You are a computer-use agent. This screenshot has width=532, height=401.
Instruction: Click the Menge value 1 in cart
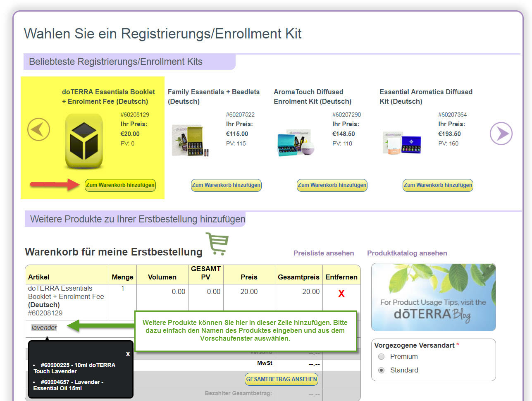[122, 288]
